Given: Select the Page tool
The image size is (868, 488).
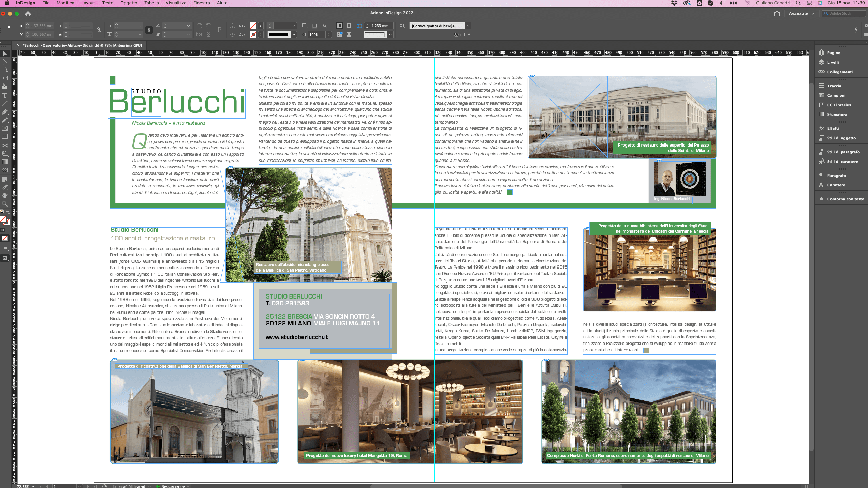Looking at the screenshot, I should click(5, 70).
